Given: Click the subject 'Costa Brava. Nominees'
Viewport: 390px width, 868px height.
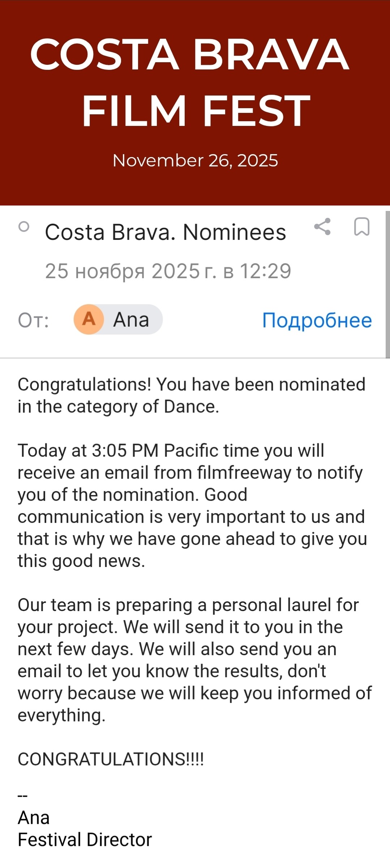Looking at the screenshot, I should [x=165, y=232].
